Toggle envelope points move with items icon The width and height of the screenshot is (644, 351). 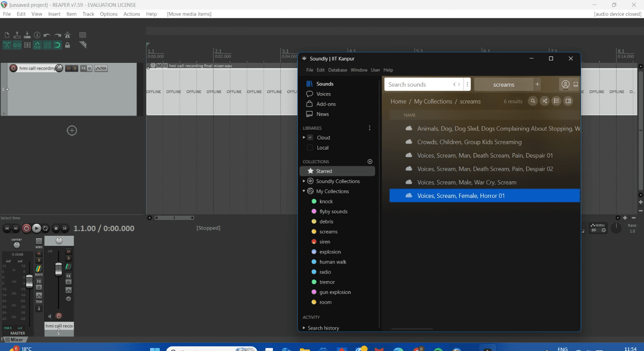click(37, 45)
